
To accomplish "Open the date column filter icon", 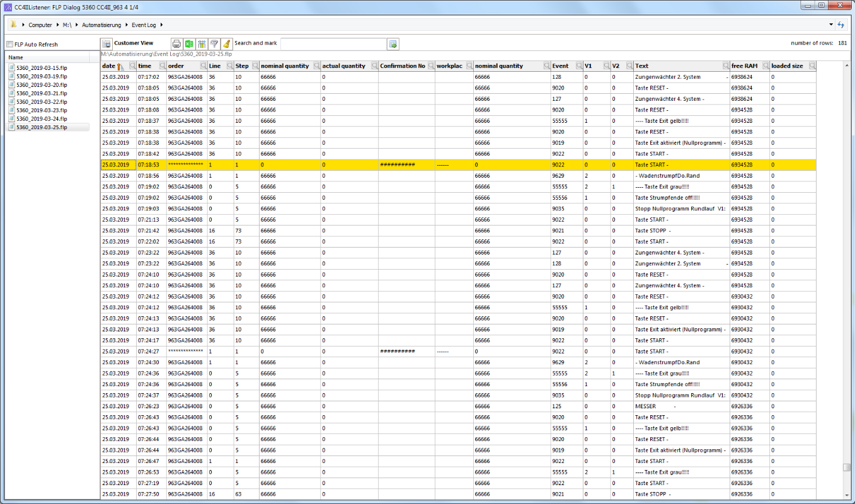I will 132,66.
